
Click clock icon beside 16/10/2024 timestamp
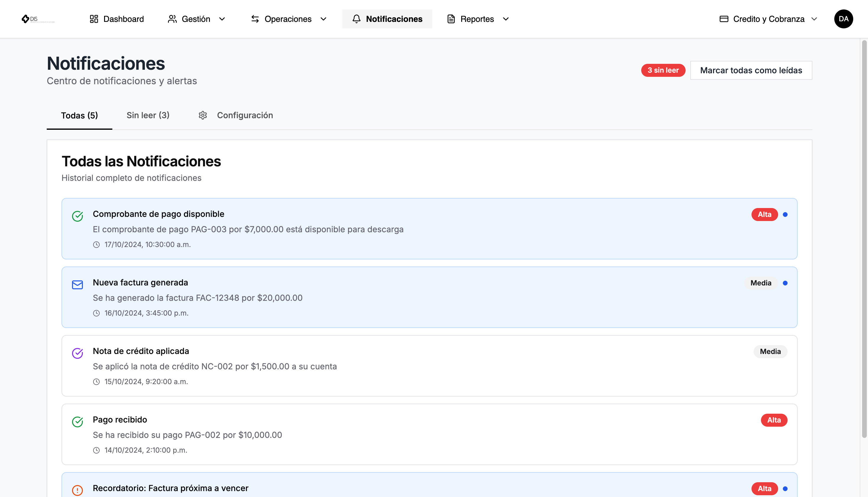(97, 313)
